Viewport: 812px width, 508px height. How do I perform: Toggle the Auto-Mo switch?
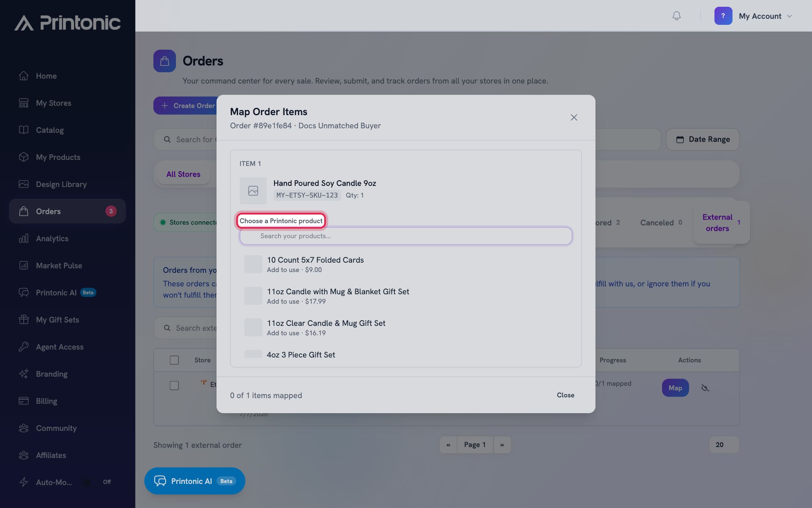click(90, 482)
